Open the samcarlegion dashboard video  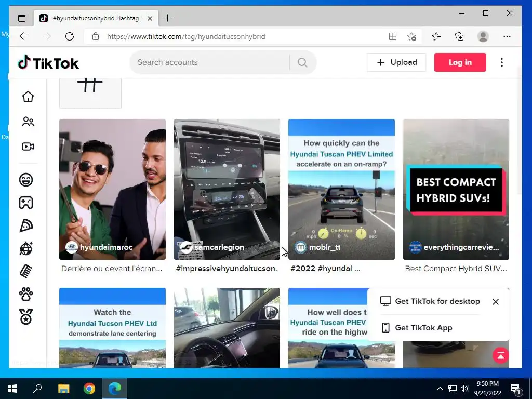pyautogui.click(x=227, y=189)
